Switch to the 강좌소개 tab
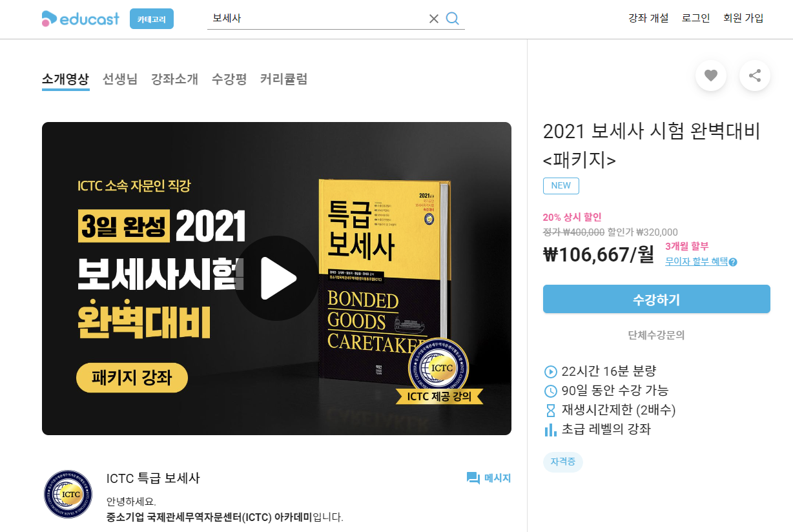The width and height of the screenshot is (793, 532). tap(174, 79)
